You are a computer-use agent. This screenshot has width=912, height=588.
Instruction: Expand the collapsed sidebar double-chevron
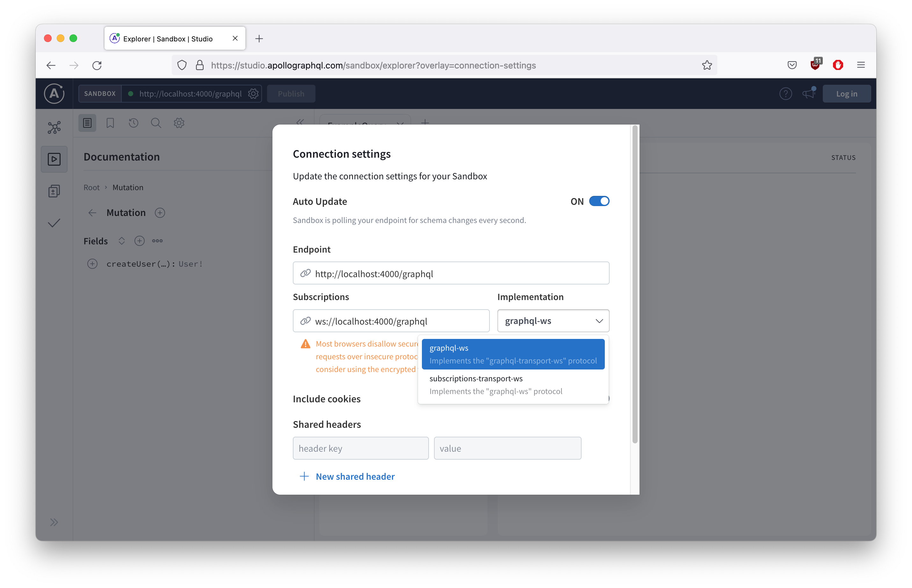point(54,522)
